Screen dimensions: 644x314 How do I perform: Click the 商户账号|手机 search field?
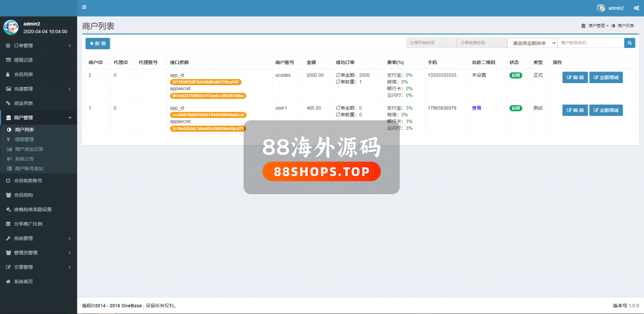[x=591, y=43]
